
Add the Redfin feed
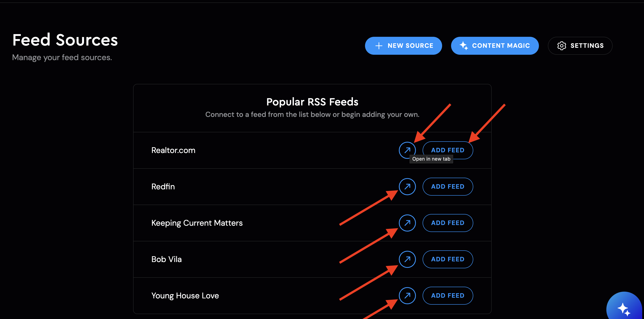tap(448, 187)
